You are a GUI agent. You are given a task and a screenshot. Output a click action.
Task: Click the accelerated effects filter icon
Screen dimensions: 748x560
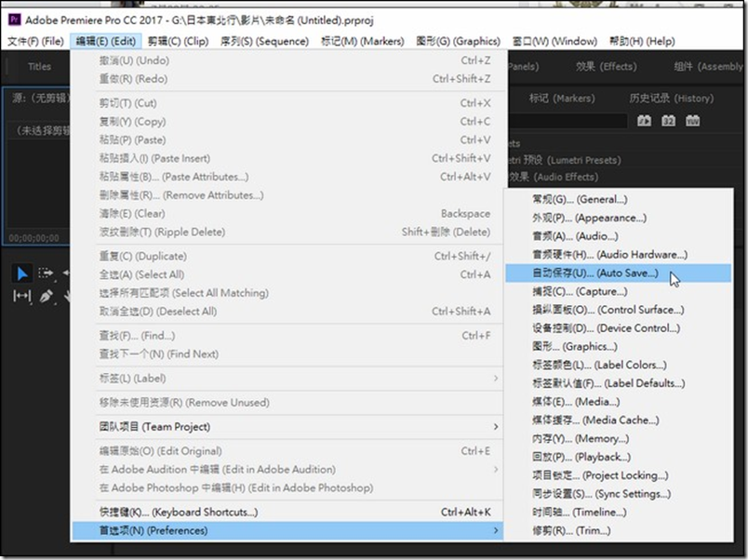(644, 121)
